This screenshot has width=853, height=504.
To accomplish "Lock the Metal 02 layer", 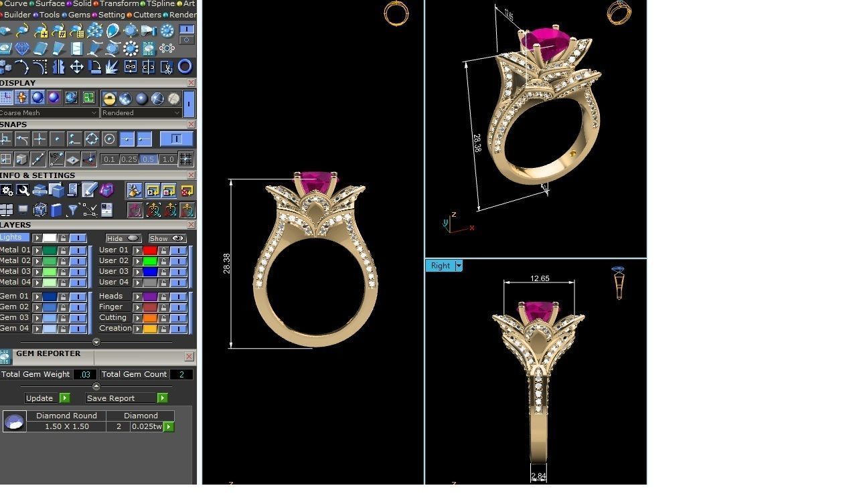I will pos(63,260).
